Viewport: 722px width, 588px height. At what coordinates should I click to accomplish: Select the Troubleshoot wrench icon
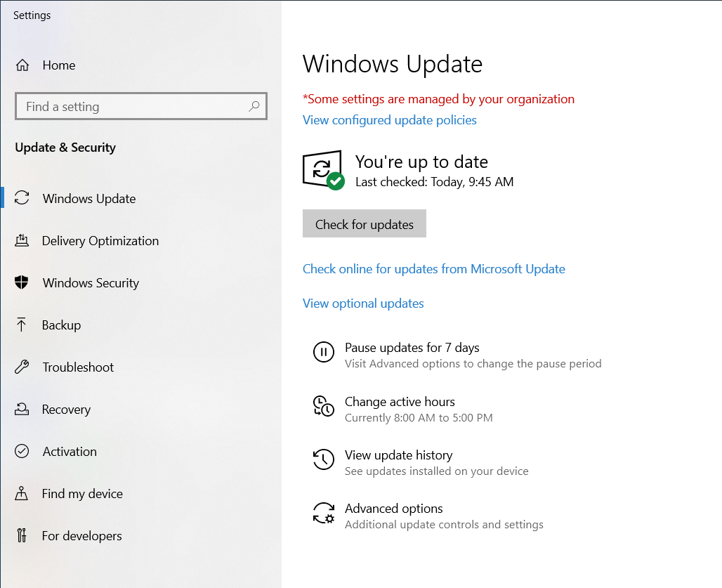click(22, 367)
